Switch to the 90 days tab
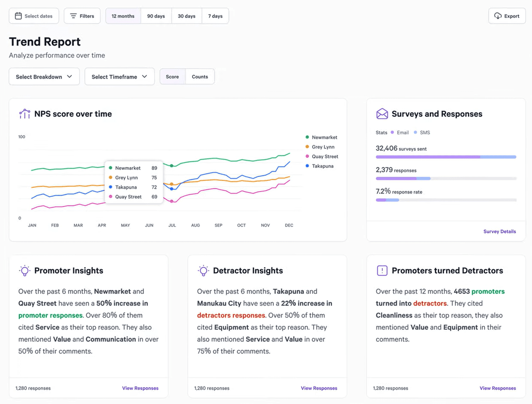Screen dimensions: 532x404 [156, 15]
